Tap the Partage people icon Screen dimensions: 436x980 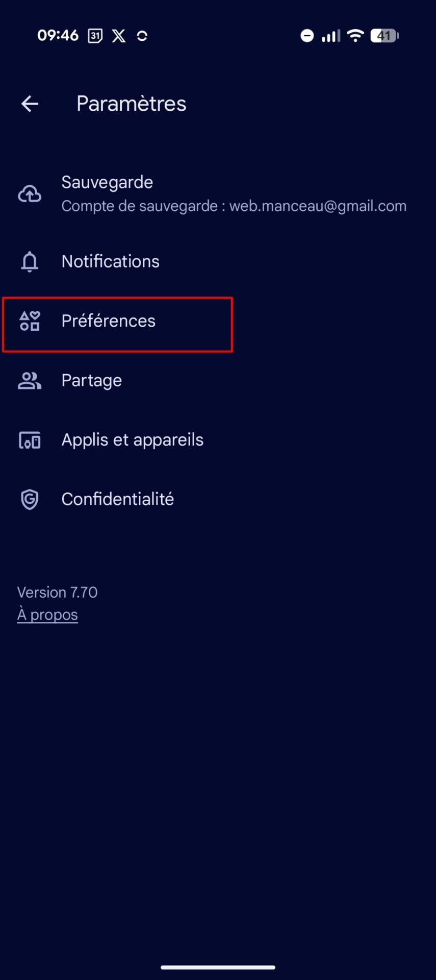click(30, 381)
